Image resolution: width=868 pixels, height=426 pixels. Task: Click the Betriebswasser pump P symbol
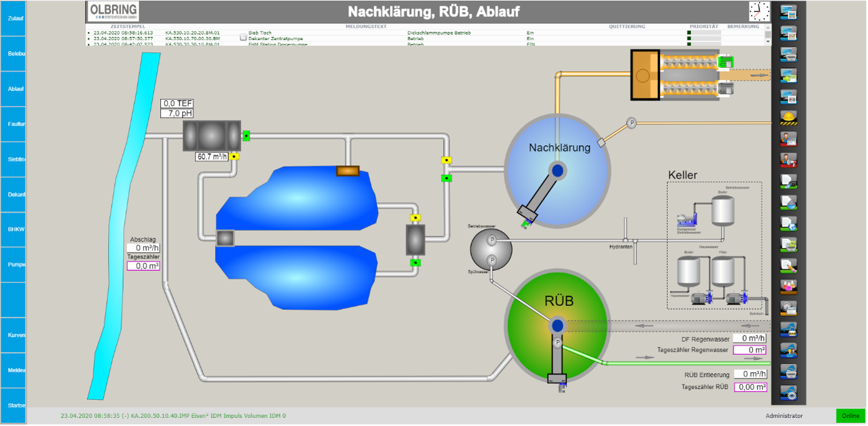pyautogui.click(x=491, y=240)
